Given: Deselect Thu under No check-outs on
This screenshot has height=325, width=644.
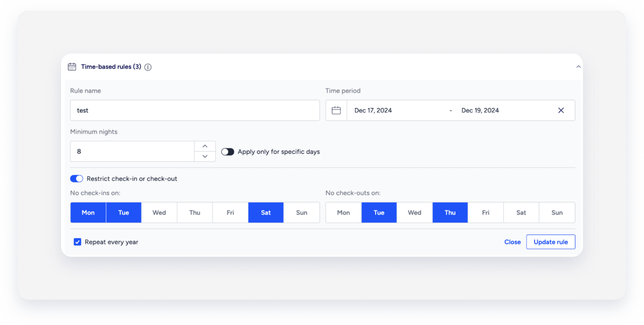Looking at the screenshot, I should coord(450,213).
